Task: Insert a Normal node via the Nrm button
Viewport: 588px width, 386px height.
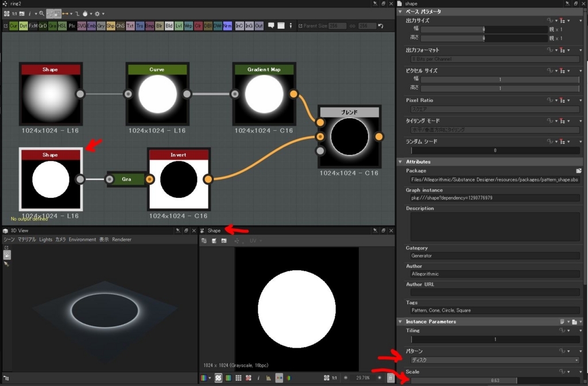Action: click(x=227, y=26)
